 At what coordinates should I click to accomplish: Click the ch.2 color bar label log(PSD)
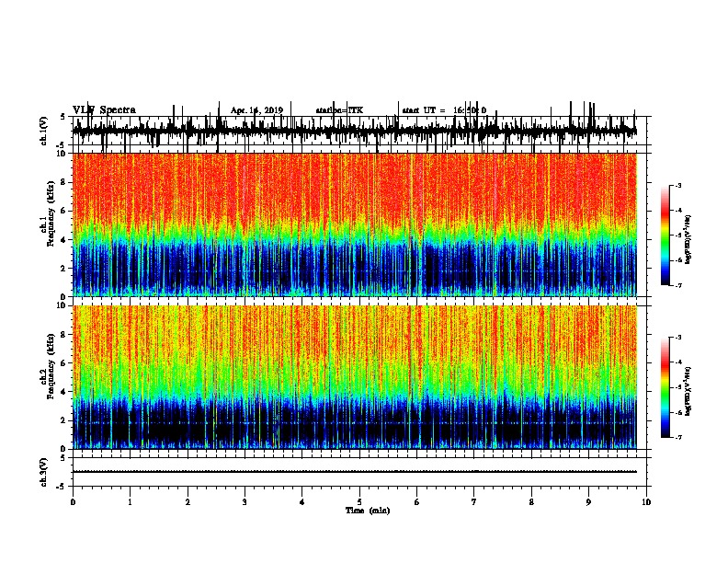tap(688, 391)
